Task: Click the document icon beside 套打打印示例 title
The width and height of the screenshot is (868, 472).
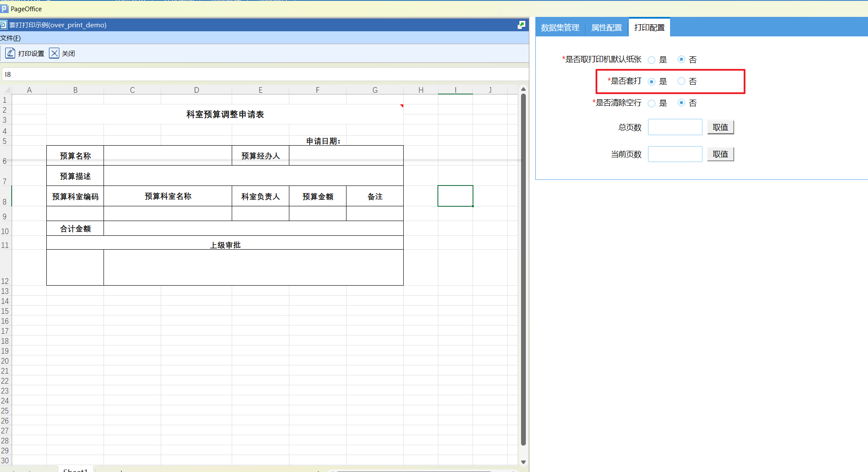Action: coord(4,25)
